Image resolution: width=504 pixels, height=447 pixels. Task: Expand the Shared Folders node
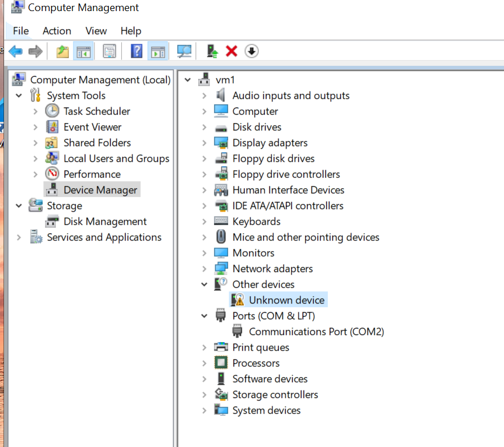(x=36, y=143)
